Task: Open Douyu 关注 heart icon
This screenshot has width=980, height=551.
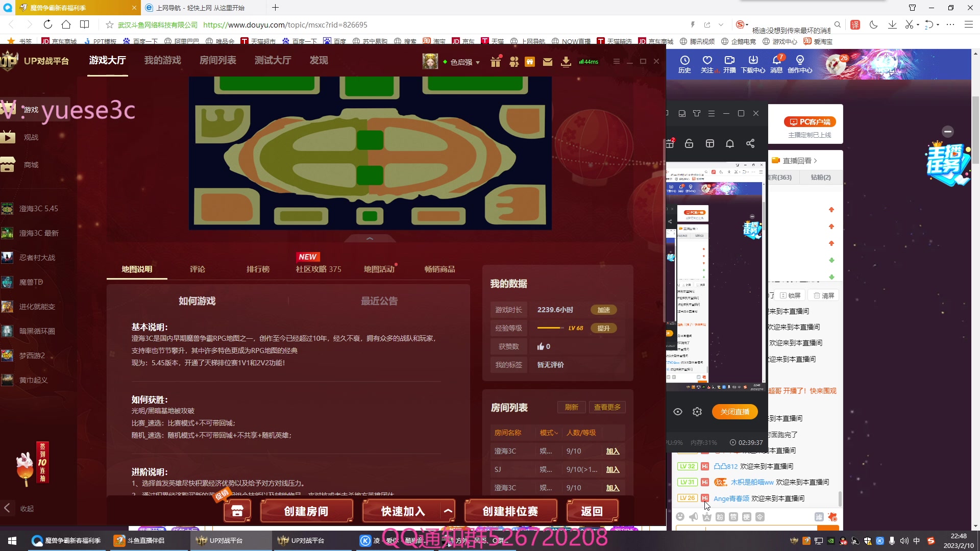Action: coord(707,64)
